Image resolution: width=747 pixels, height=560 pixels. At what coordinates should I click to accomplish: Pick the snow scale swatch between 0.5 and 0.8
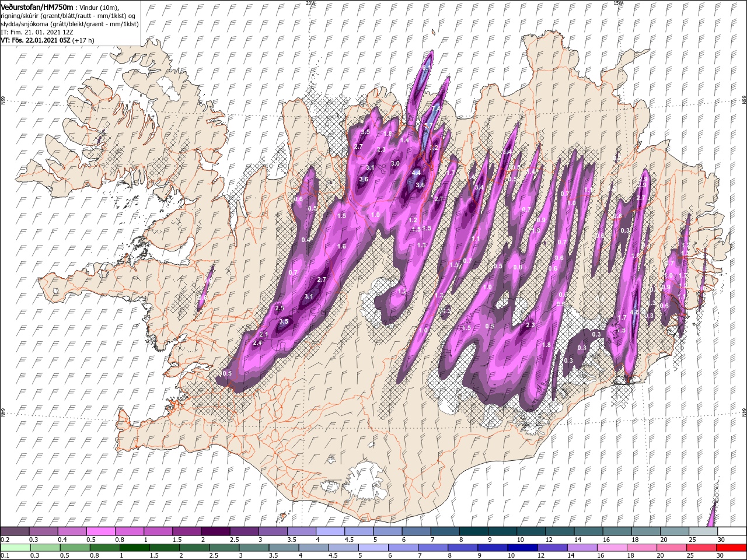[x=101, y=531]
